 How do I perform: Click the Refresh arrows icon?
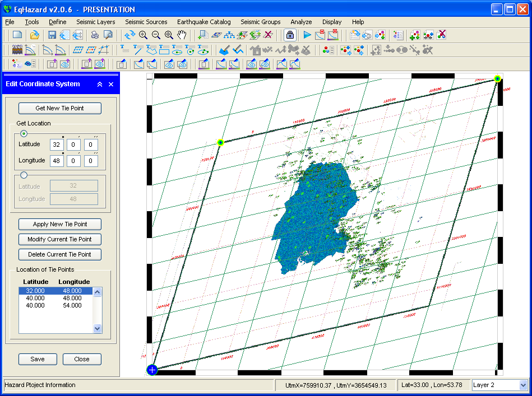(x=129, y=35)
